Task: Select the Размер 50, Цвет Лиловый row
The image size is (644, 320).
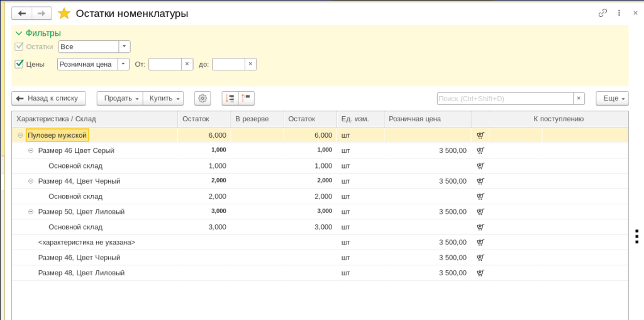Action: coord(320,212)
